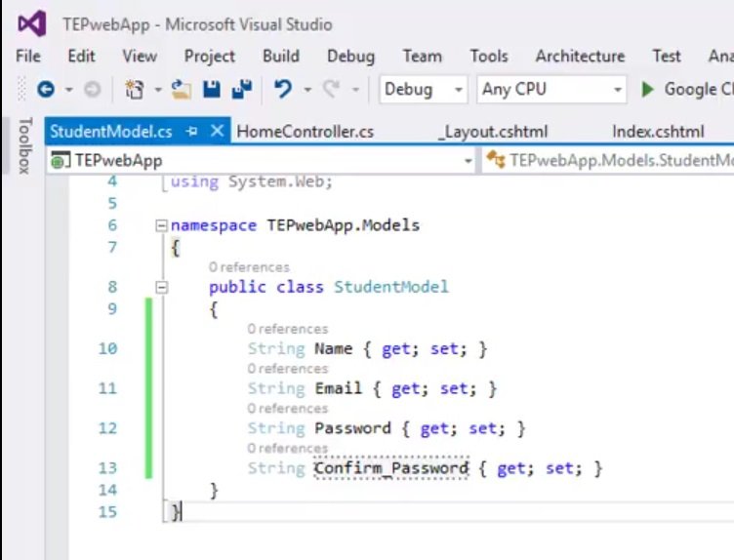Open the Debug configuration dropdown
The height and width of the screenshot is (560, 734).
click(424, 90)
